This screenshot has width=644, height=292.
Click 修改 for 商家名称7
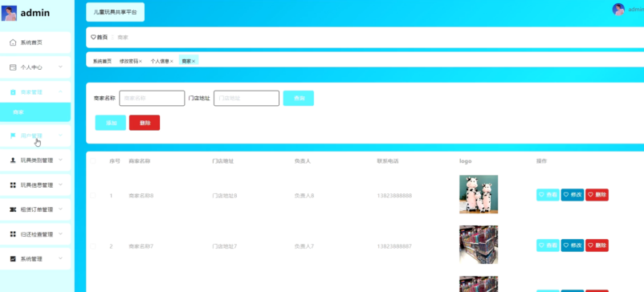coord(573,245)
